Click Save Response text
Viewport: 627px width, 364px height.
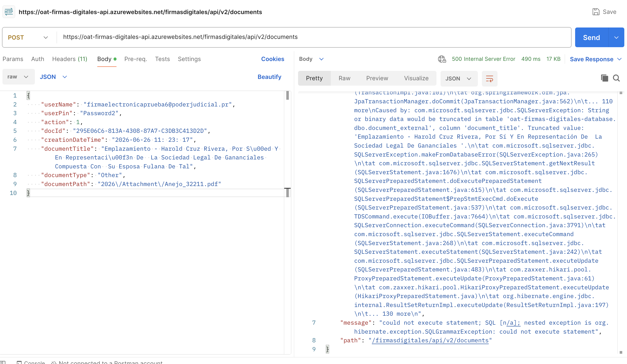click(x=591, y=59)
